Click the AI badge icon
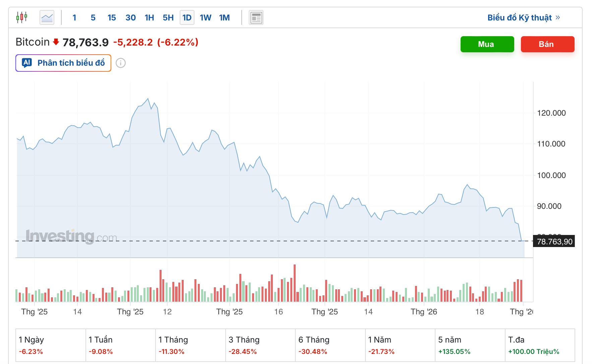 pyautogui.click(x=27, y=63)
